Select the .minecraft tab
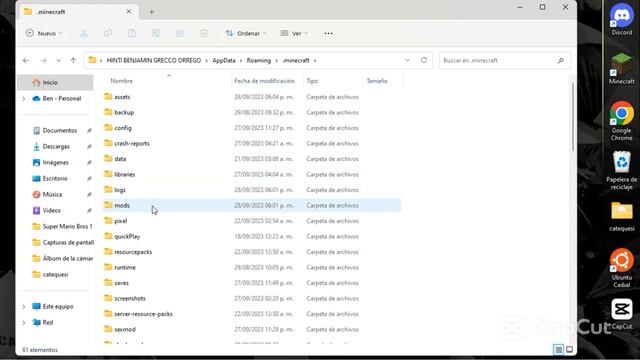Image resolution: width=640 pixels, height=360 pixels. point(78,12)
